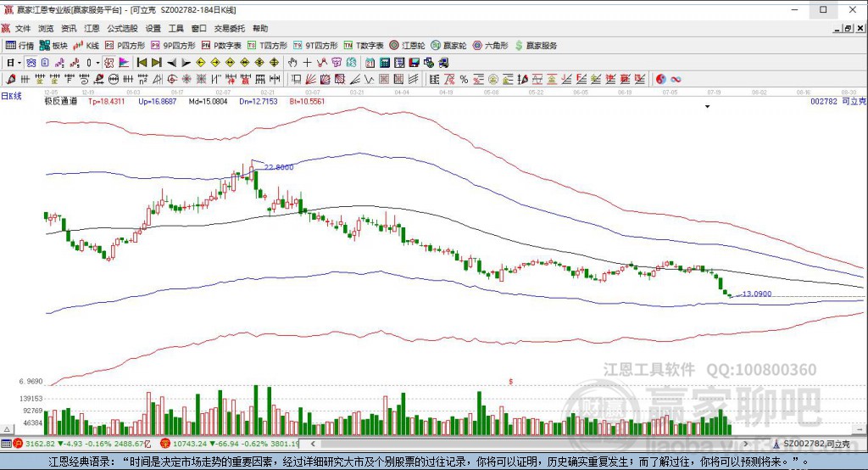The width and height of the screenshot is (868, 470).
Task: Click the 13.0900 low price label
Action: click(x=757, y=294)
